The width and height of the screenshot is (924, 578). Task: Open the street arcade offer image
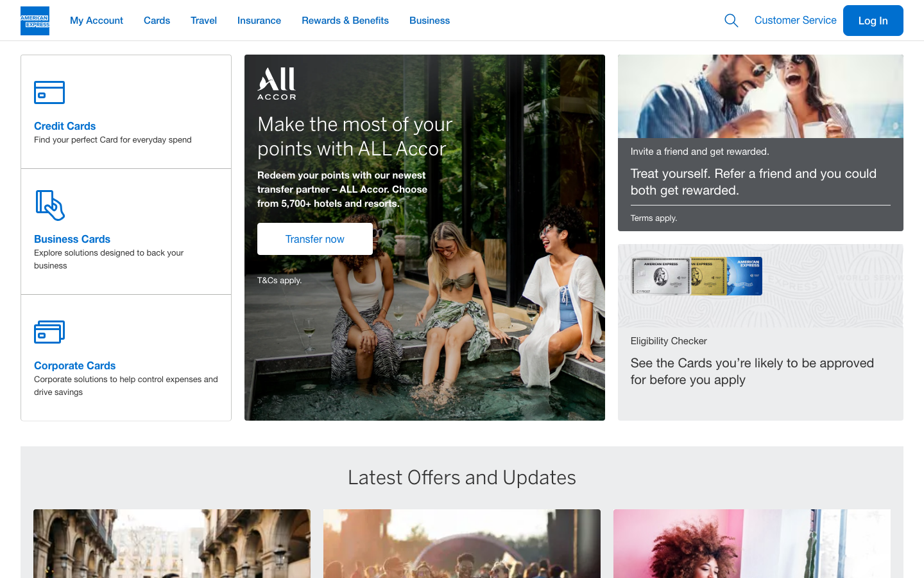click(x=172, y=543)
